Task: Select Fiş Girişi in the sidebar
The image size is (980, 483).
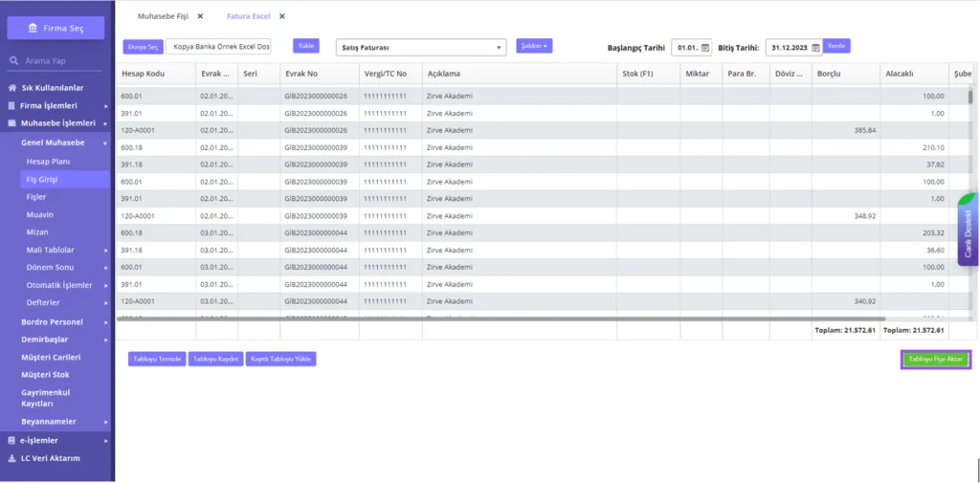Action: click(x=64, y=179)
